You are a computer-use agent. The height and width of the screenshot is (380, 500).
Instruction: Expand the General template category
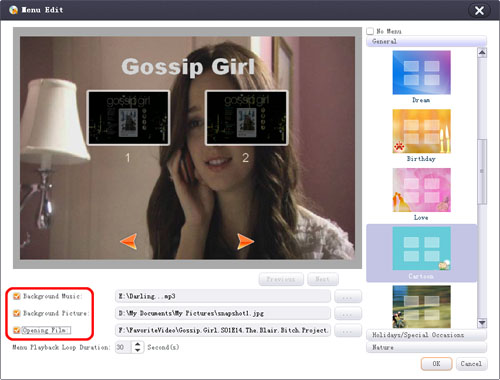click(426, 41)
